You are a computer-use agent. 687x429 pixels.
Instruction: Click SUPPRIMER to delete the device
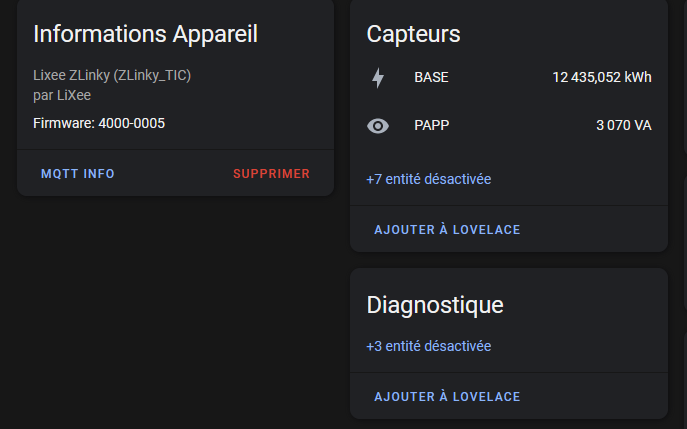(x=272, y=174)
